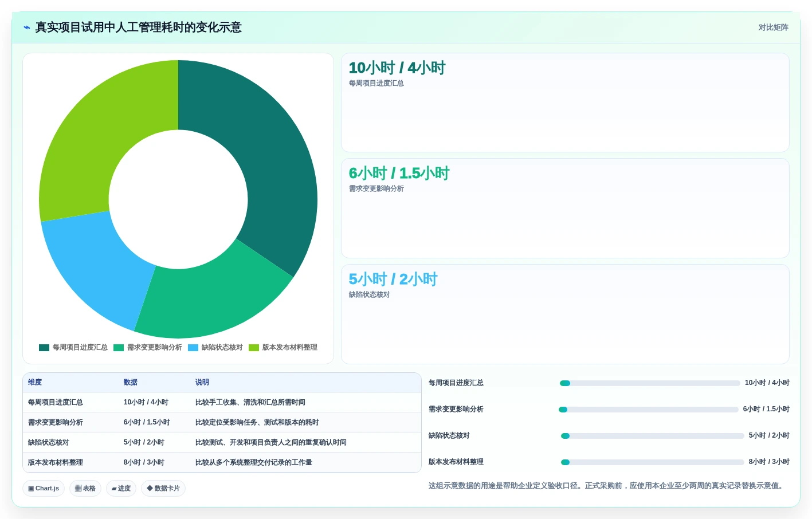Toggle 版本发布材料整理 legend color box
Screen dimensions: 812x519
tap(254, 348)
